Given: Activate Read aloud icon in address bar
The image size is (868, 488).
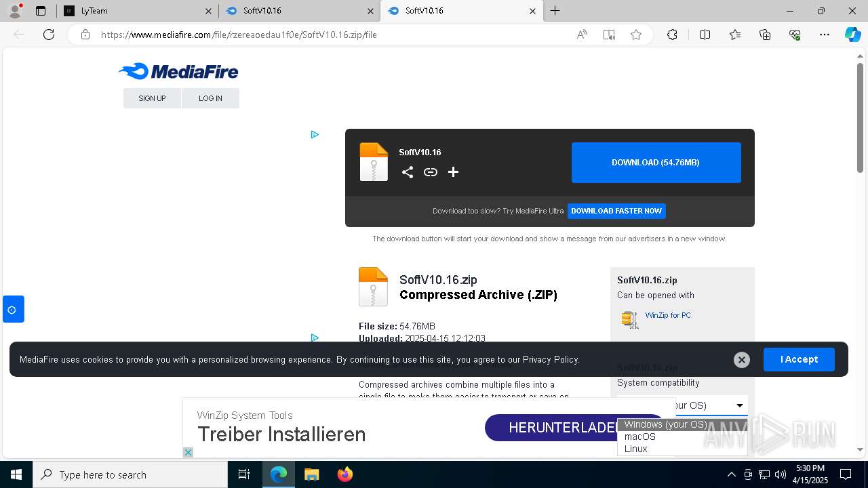Looking at the screenshot, I should [582, 35].
